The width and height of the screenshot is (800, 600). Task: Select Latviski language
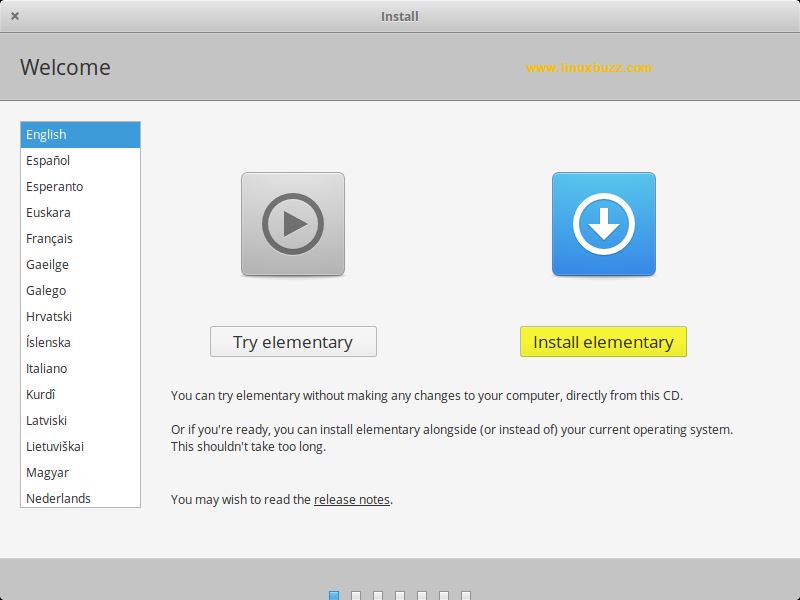81,421
